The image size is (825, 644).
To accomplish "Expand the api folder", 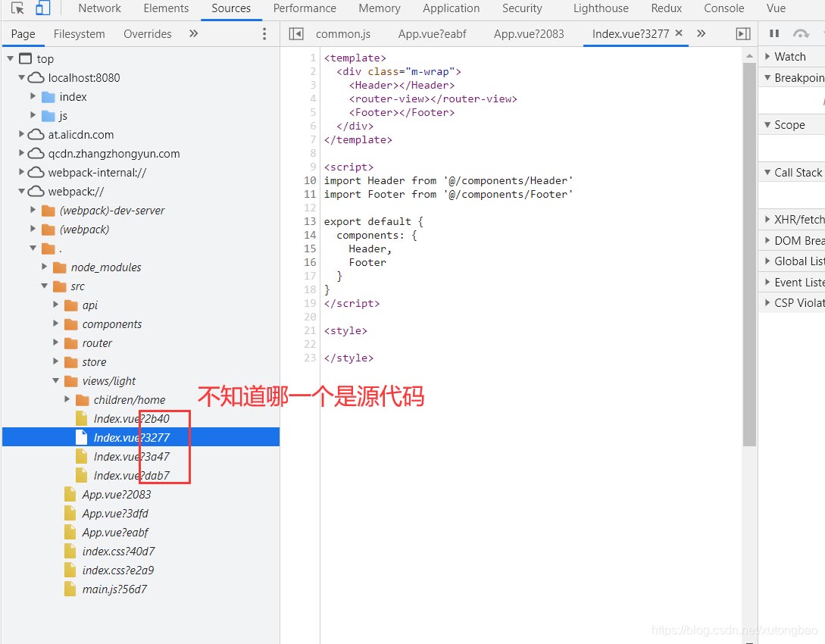I will (x=56, y=305).
